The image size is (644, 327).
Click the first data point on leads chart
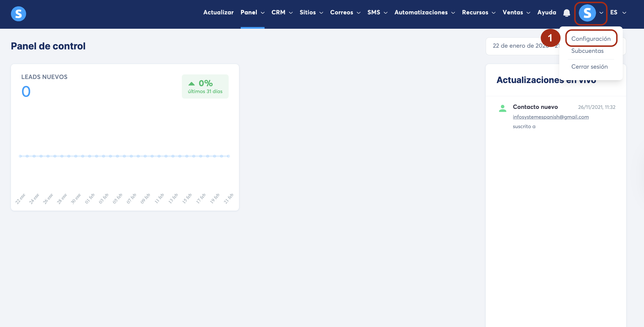click(x=20, y=156)
